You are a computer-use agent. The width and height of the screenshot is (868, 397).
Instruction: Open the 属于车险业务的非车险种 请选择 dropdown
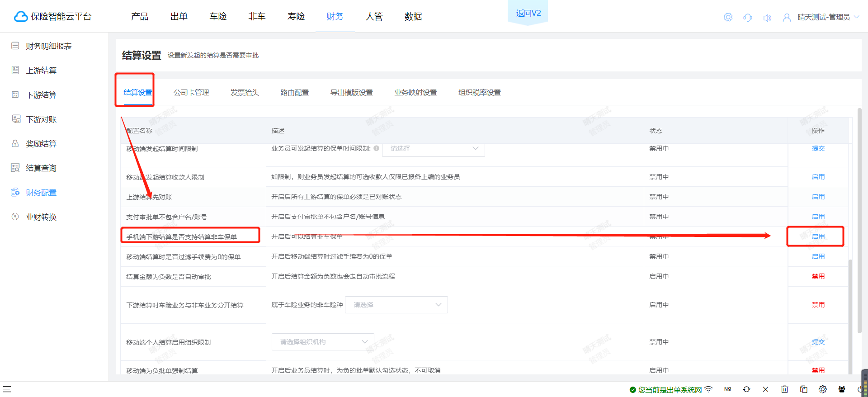click(x=396, y=305)
